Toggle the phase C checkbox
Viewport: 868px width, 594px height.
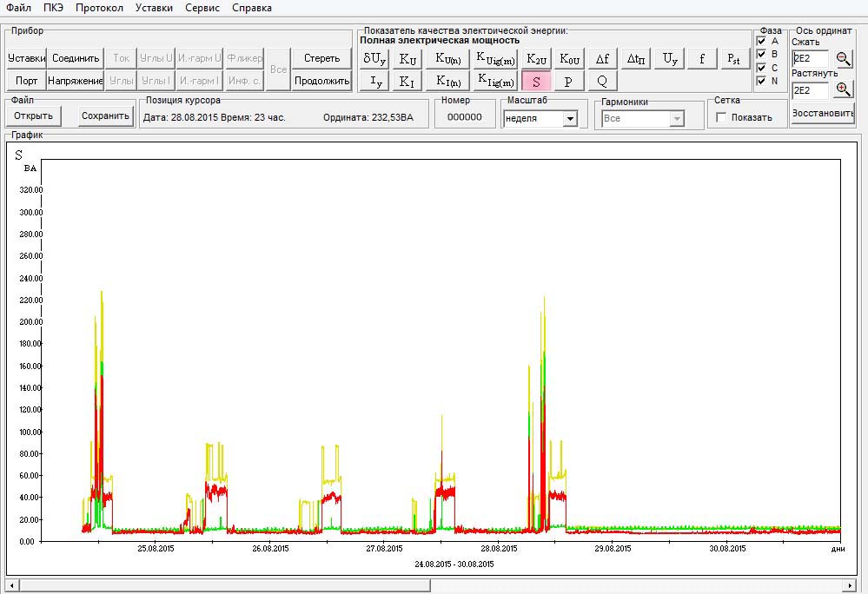(761, 68)
